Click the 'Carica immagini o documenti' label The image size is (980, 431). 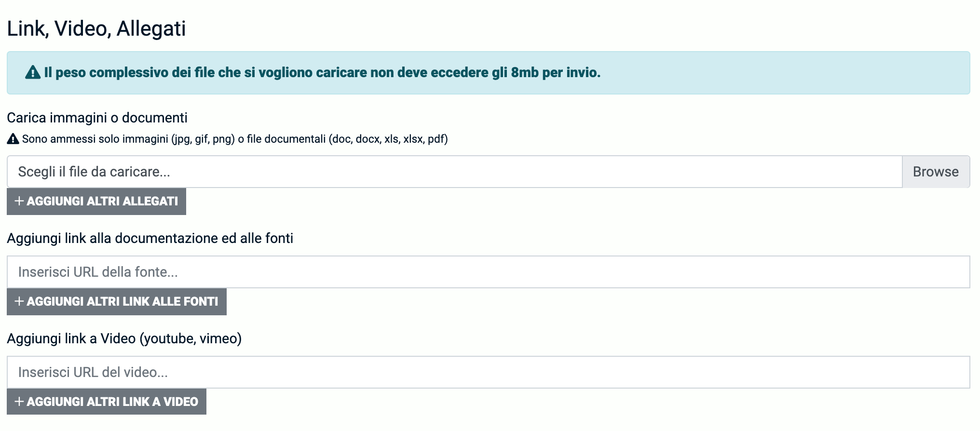(x=97, y=118)
